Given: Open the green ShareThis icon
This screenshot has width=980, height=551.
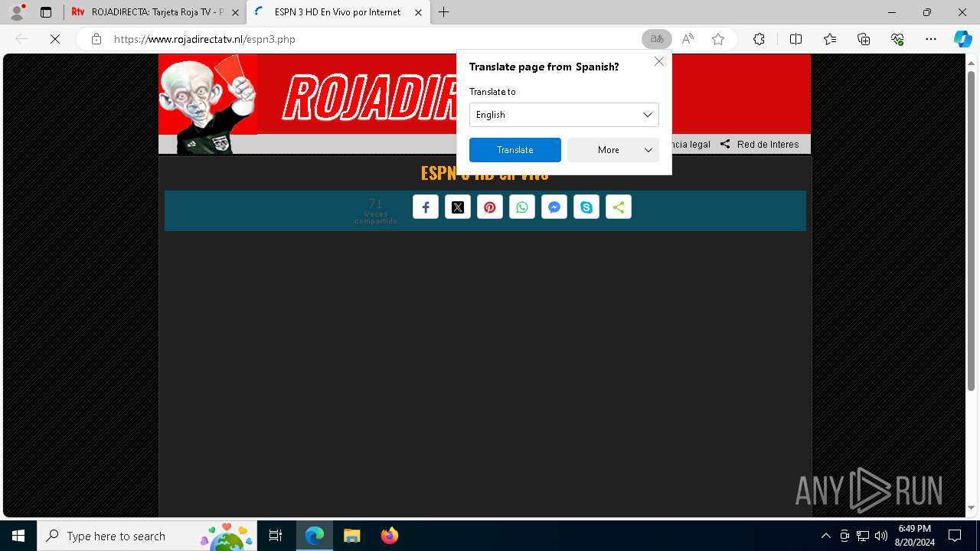Looking at the screenshot, I should click(x=619, y=207).
